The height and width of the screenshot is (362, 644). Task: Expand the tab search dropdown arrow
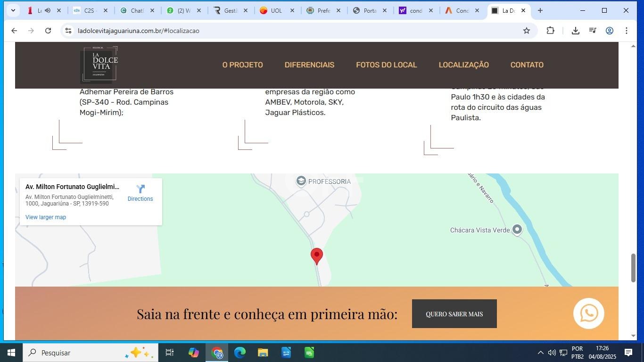tap(13, 10)
